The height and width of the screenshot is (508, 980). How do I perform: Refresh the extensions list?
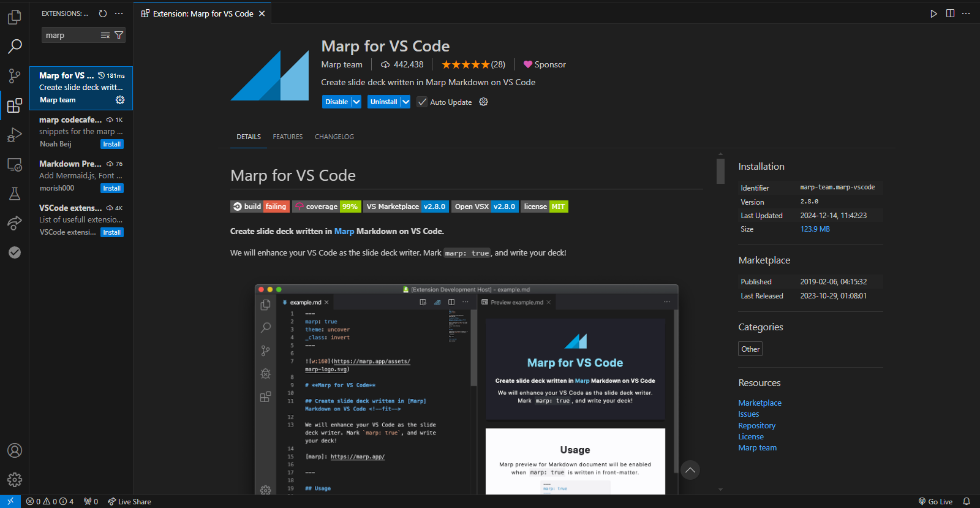point(103,13)
